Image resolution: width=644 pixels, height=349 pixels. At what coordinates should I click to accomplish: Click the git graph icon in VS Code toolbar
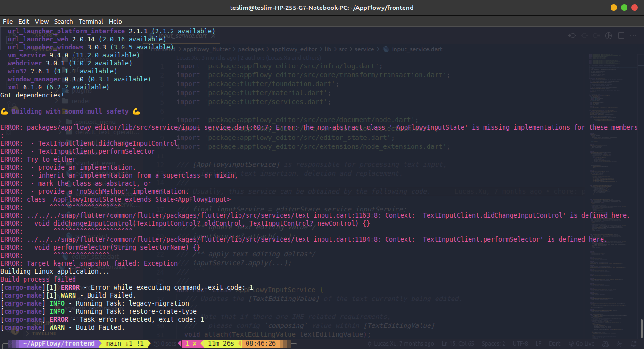pos(609,36)
